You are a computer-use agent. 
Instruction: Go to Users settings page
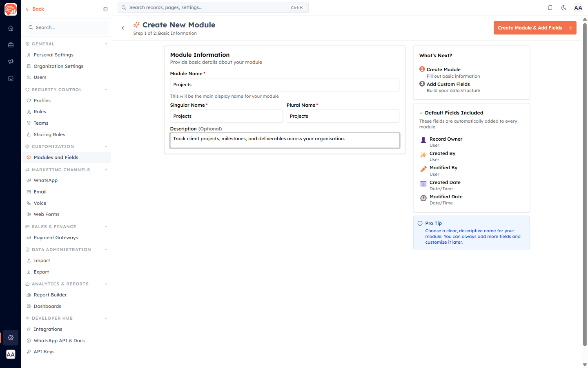pos(66,77)
